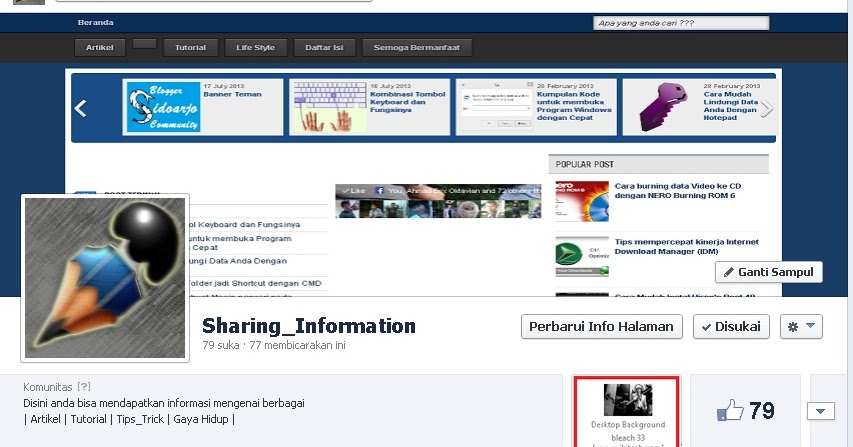This screenshot has height=447, width=853.
Task: Expand the dropdown arrow beside 79 likes
Action: point(820,411)
